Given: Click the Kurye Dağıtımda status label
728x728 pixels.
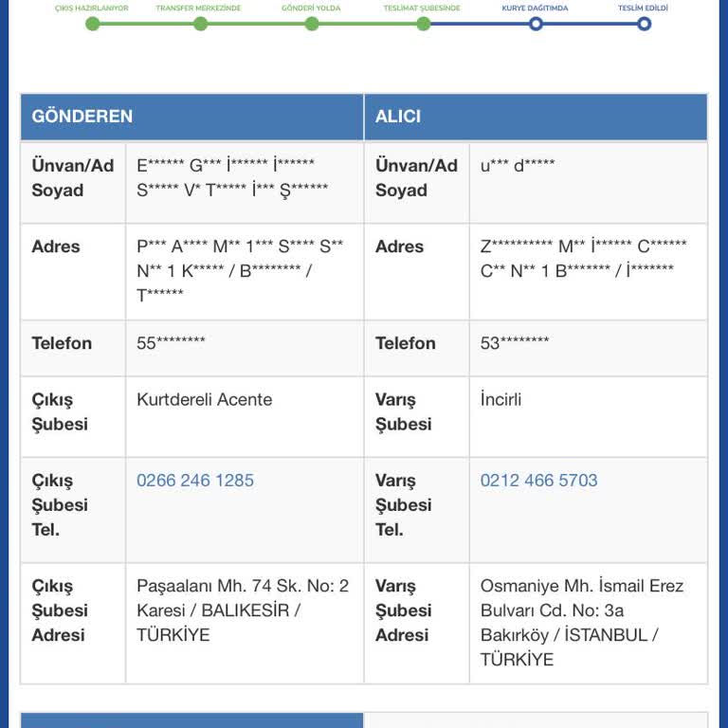Looking at the screenshot, I should [x=535, y=8].
